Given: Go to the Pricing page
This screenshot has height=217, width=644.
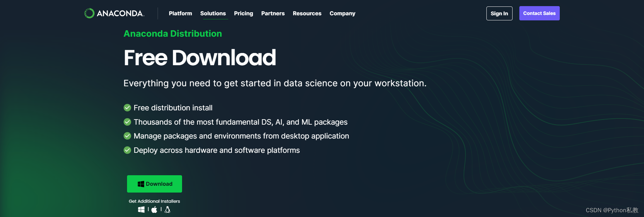Looking at the screenshot, I should point(244,13).
